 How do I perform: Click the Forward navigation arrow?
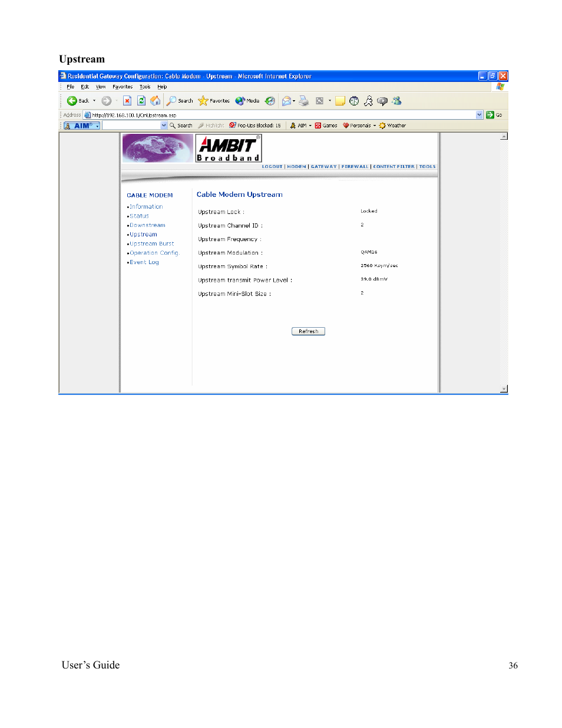(107, 101)
